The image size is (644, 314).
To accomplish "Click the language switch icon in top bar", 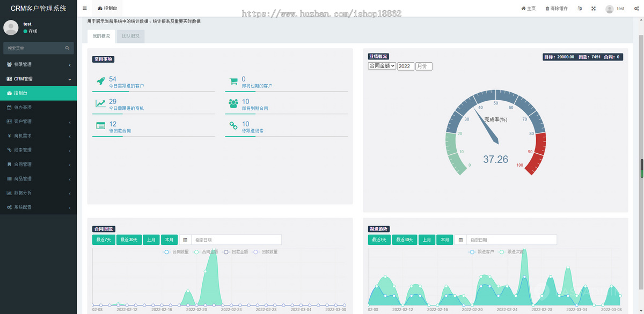I will tap(580, 9).
